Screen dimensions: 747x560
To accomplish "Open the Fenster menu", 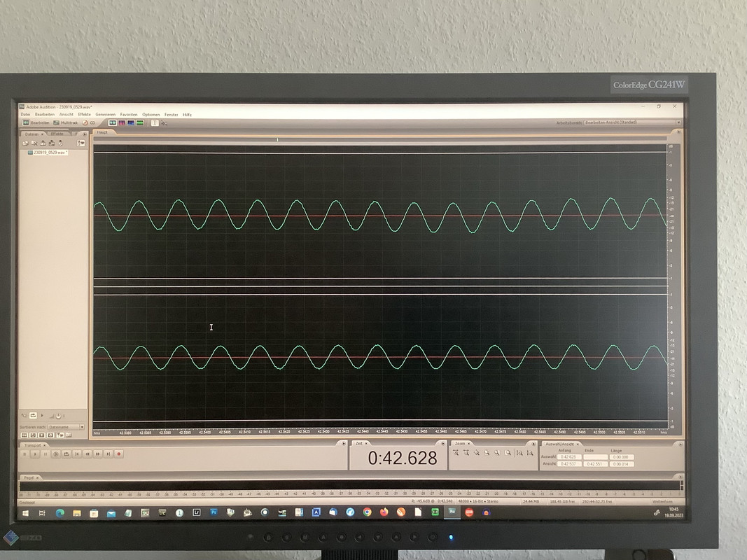I will (171, 115).
